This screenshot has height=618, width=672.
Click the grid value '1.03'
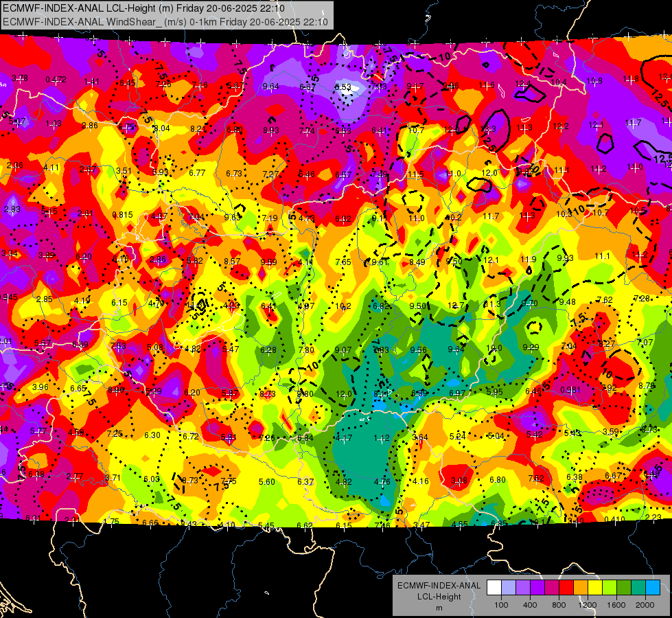click(x=54, y=124)
